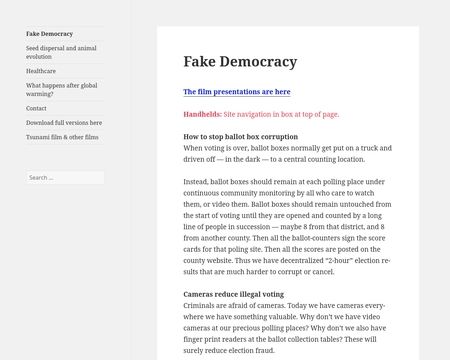Click the text about central counting location
This screenshot has width=450, height=360.
click(x=318, y=159)
